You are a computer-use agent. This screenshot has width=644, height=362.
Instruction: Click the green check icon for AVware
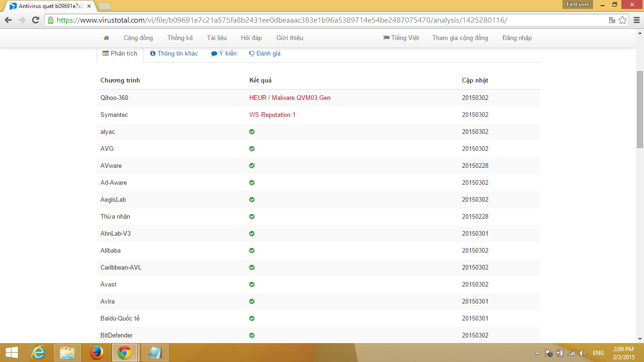click(x=252, y=165)
